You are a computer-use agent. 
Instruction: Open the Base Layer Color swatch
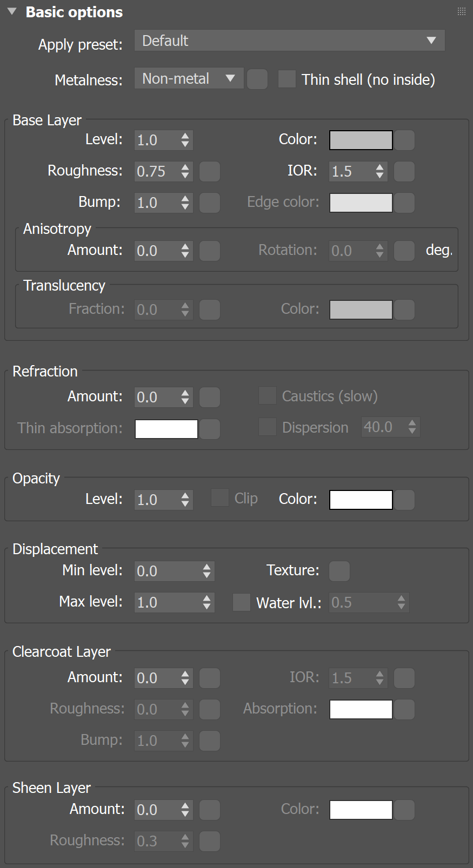361,140
